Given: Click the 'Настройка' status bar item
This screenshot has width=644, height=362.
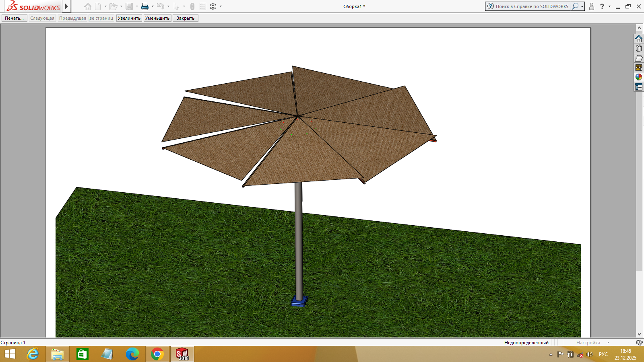Looking at the screenshot, I should (x=588, y=343).
